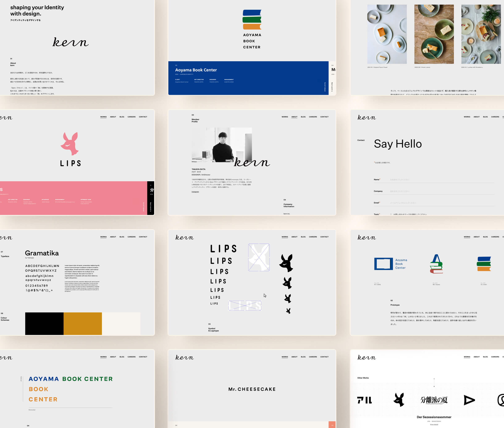Click the pink fox LIPS symbol
The height and width of the screenshot is (428, 504).
pos(70,144)
